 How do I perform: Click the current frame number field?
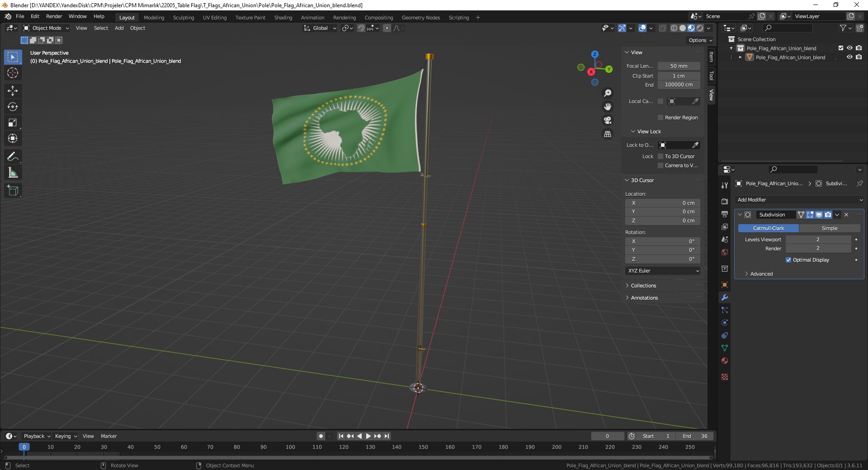(607, 436)
